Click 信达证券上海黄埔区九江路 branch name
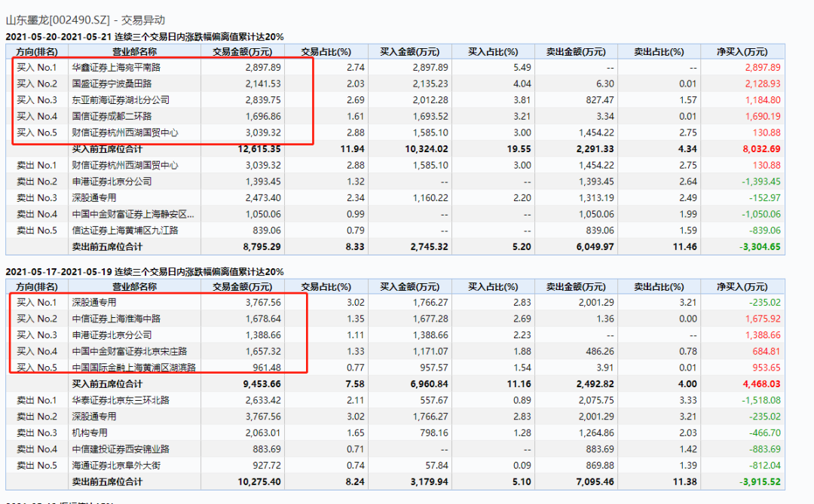Screen dimensions: 814x504 tap(125, 231)
